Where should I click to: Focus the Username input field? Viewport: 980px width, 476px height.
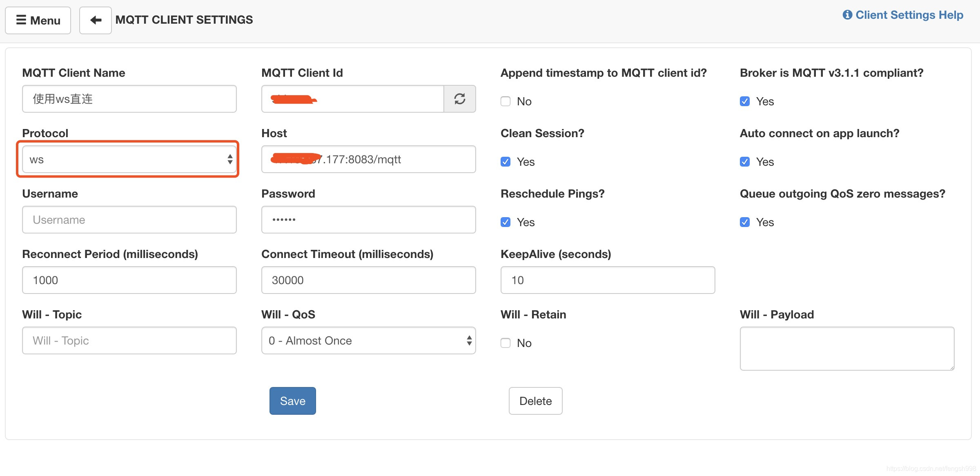coord(129,220)
